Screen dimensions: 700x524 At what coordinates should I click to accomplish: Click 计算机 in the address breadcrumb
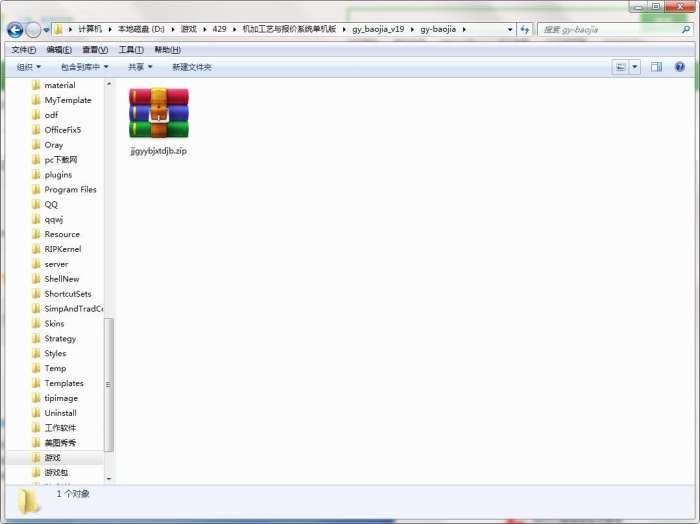[x=90, y=29]
